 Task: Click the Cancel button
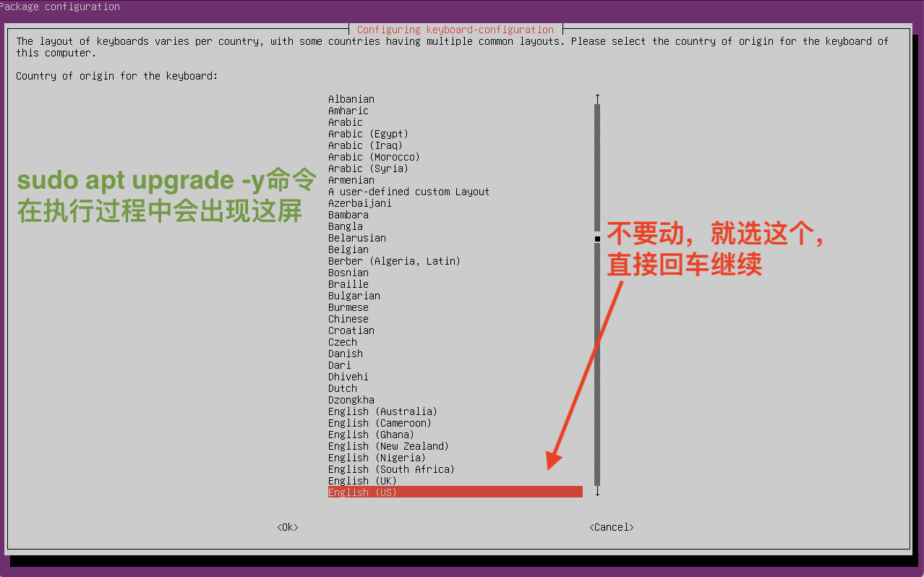pos(611,527)
